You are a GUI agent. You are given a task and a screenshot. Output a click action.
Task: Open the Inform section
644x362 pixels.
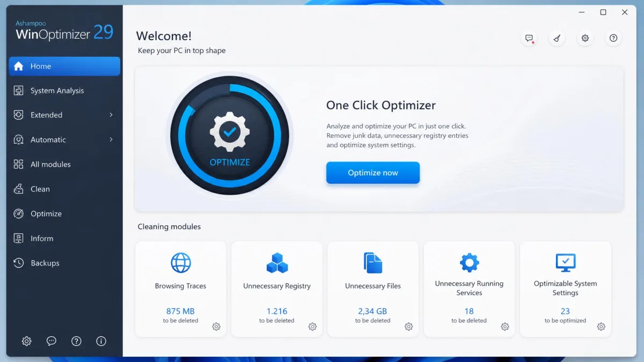pos(64,238)
